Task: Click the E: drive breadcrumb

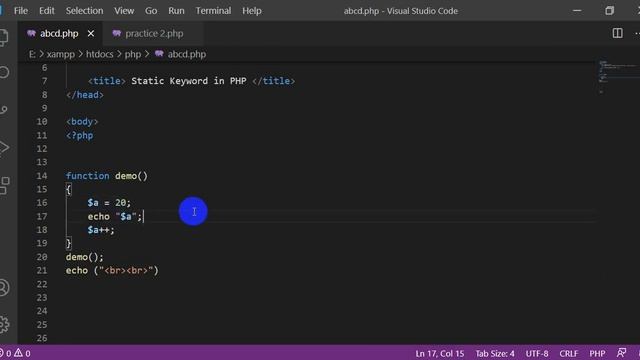Action: [x=32, y=54]
